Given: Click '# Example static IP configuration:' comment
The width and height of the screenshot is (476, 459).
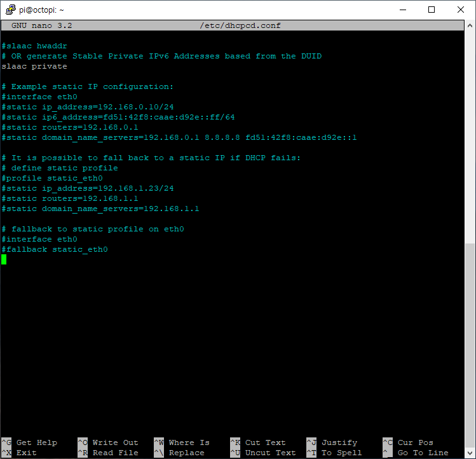Looking at the screenshot, I should [88, 86].
